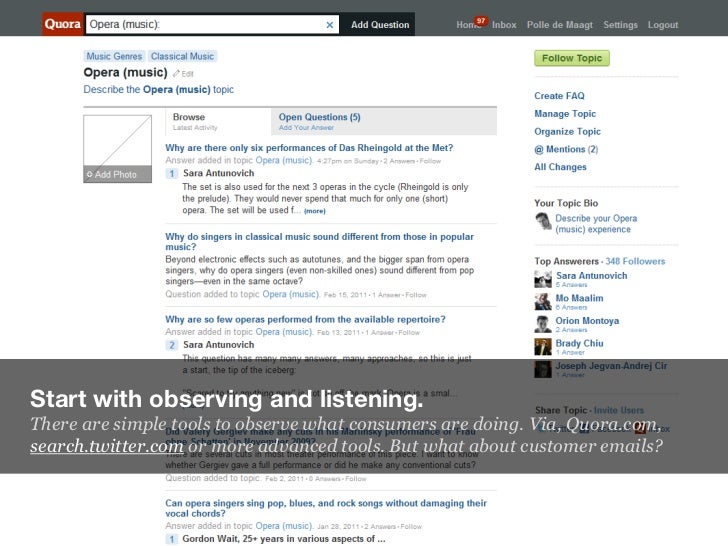Click the Opera (music) topic link under the Das Rheingold question
The height and width of the screenshot is (546, 728).
pos(284,161)
